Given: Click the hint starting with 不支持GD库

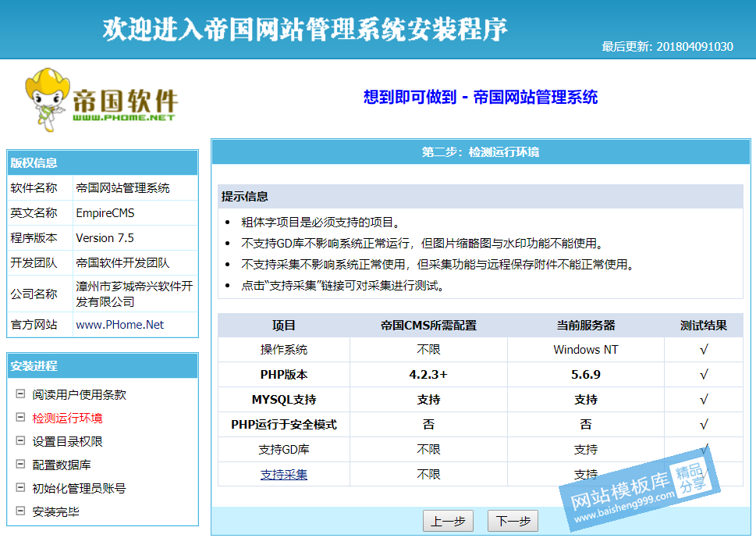Looking at the screenshot, I should 422,244.
